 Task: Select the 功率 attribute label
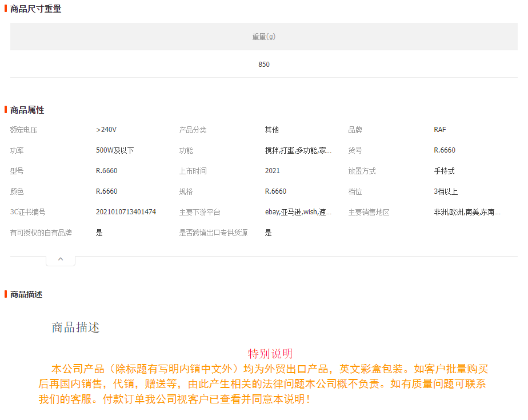click(17, 150)
